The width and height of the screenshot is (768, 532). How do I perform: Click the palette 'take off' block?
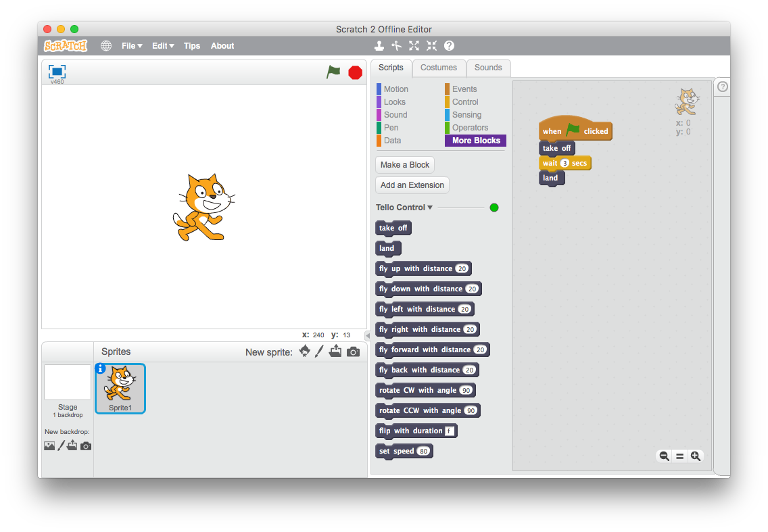pos(393,228)
